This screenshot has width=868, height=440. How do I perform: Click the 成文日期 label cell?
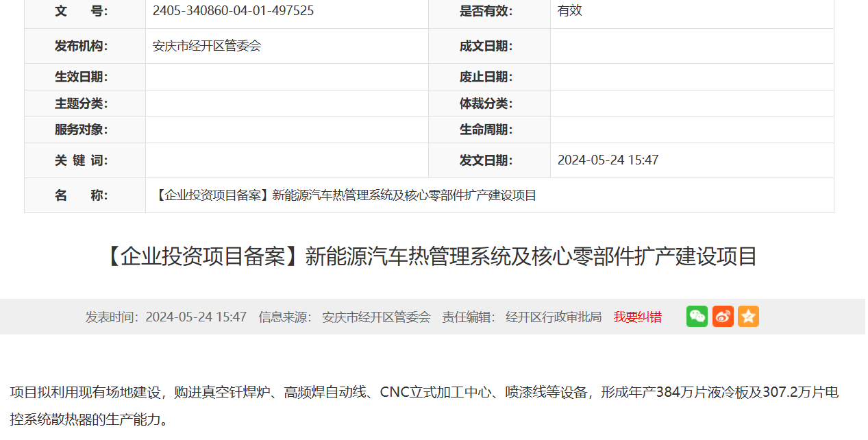tap(486, 46)
